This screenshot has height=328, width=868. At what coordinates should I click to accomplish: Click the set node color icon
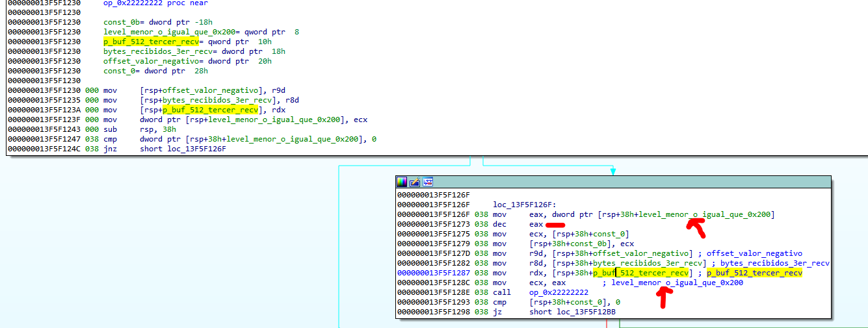click(402, 182)
